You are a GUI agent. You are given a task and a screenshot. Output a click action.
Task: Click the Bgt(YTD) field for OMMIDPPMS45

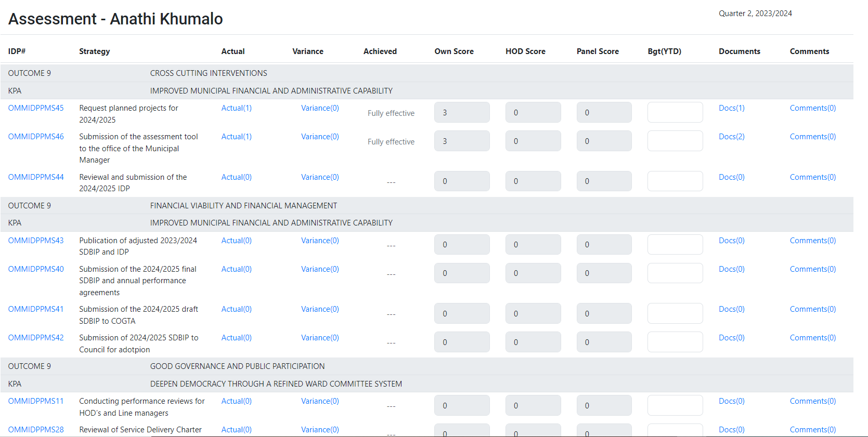click(675, 112)
